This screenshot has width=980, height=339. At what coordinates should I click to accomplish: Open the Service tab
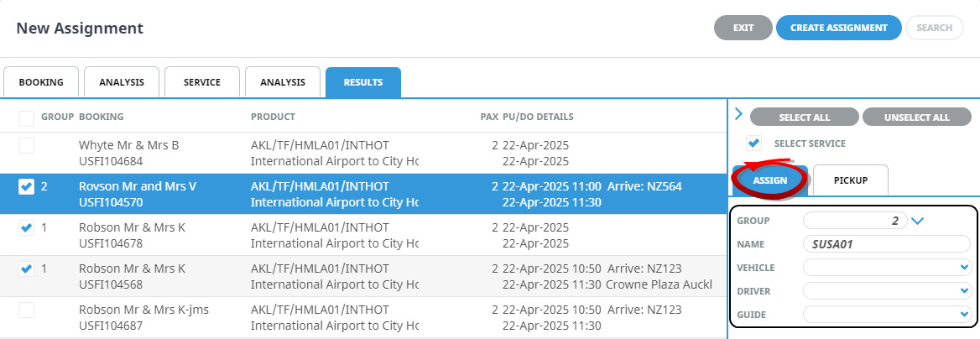coord(202,82)
